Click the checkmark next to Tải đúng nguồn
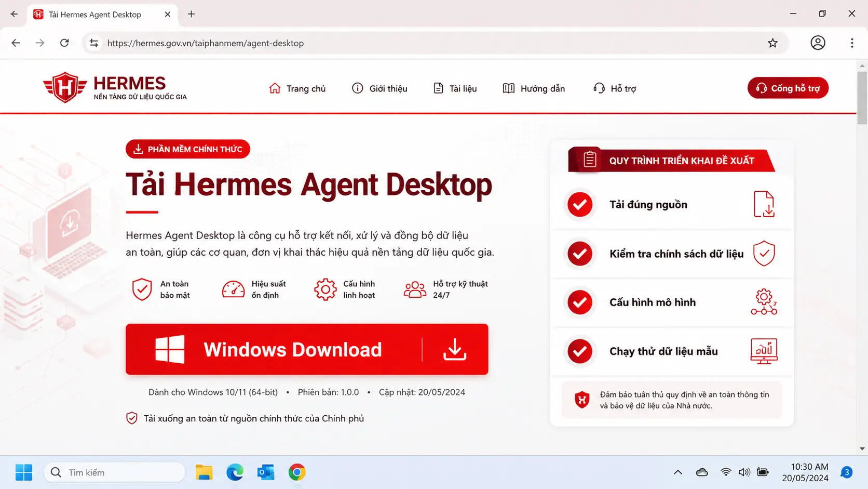 pyautogui.click(x=580, y=205)
